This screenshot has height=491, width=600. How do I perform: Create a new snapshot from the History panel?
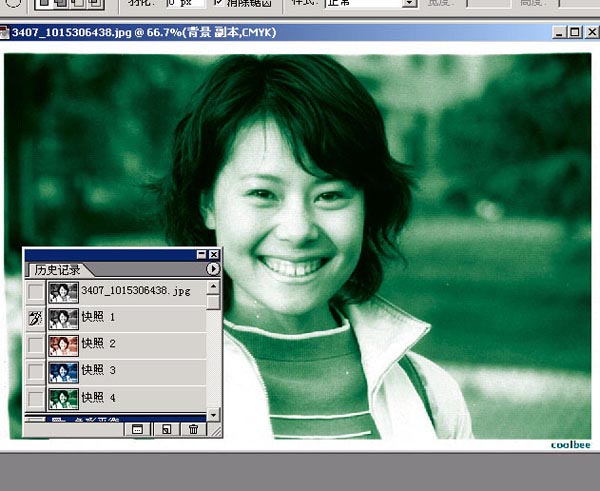point(165,429)
